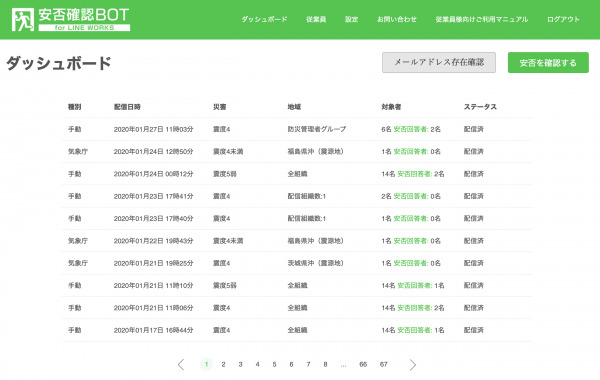
Task: Open 従業員 menu item
Action: click(x=316, y=19)
